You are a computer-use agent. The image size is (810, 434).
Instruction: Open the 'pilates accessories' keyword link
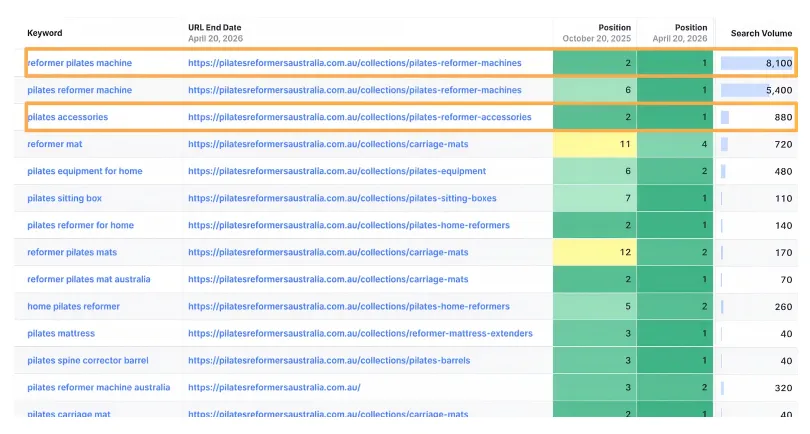(68, 117)
